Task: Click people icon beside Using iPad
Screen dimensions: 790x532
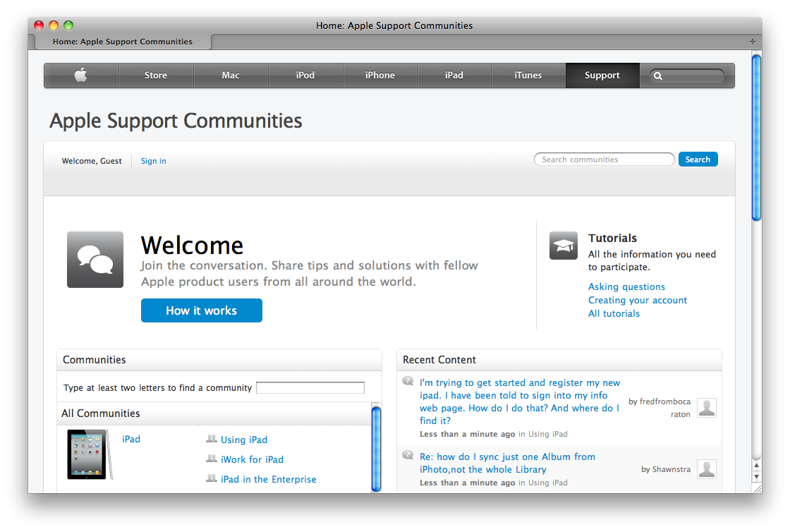Action: coord(212,440)
